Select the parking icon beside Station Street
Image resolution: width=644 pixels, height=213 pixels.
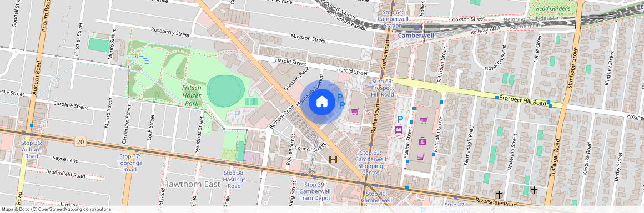coord(400,120)
